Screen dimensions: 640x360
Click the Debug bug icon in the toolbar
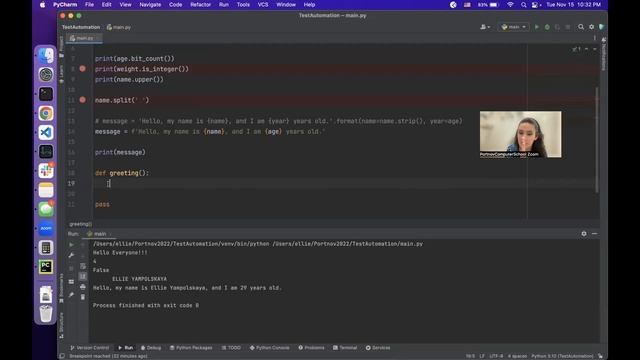pyautogui.click(x=547, y=27)
